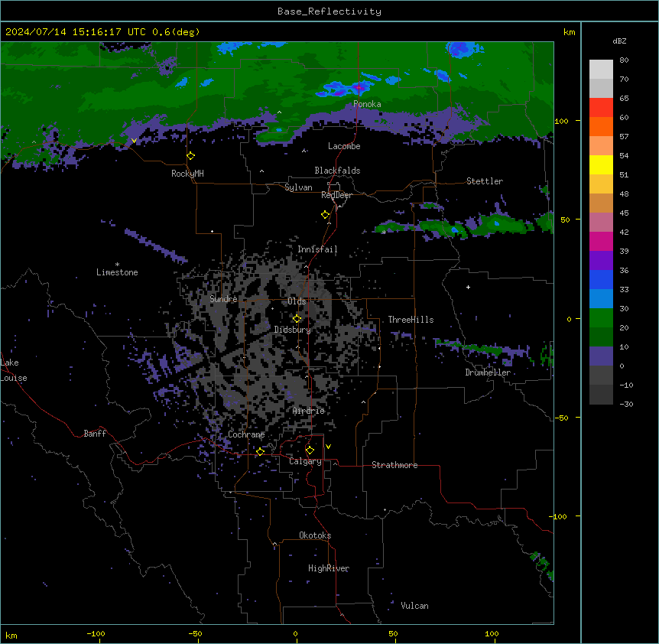
Task: Pick the blue 36-33 dBZ legend swatch
Action: (x=601, y=279)
